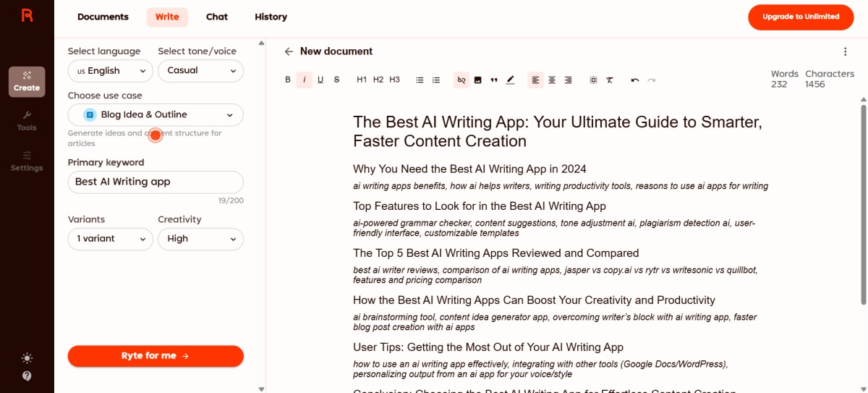This screenshot has width=868, height=393.
Task: Insert a blockquote using the quote icon
Action: pos(494,80)
